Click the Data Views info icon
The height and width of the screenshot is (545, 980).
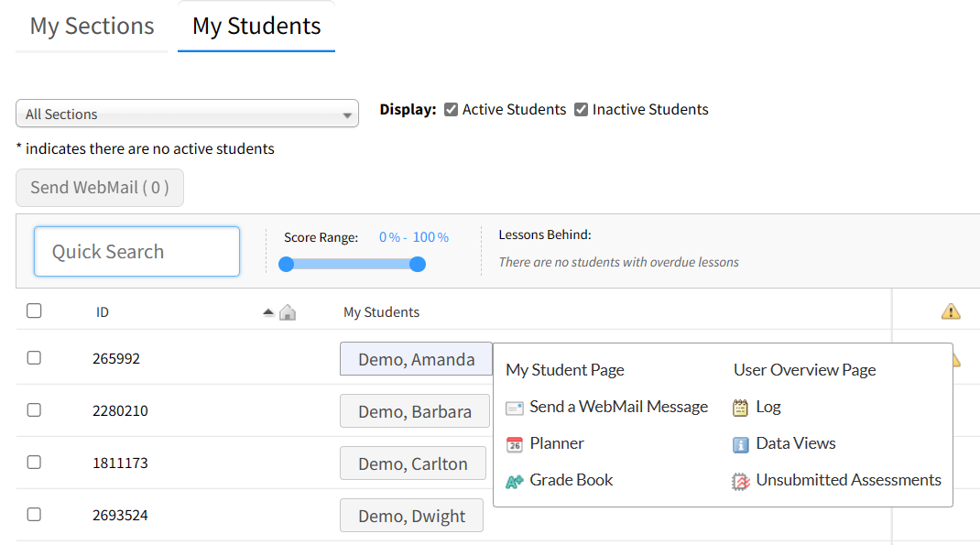pos(741,444)
